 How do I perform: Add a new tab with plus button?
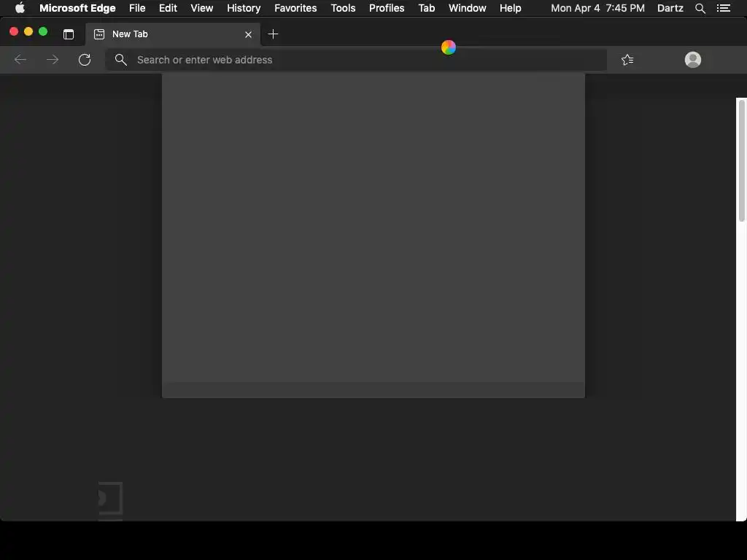(273, 34)
